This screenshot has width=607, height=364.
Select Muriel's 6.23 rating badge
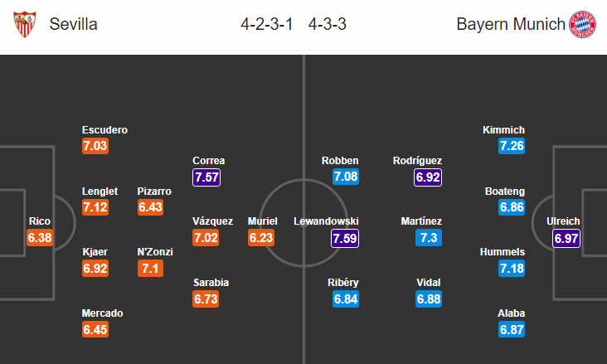pos(263,239)
